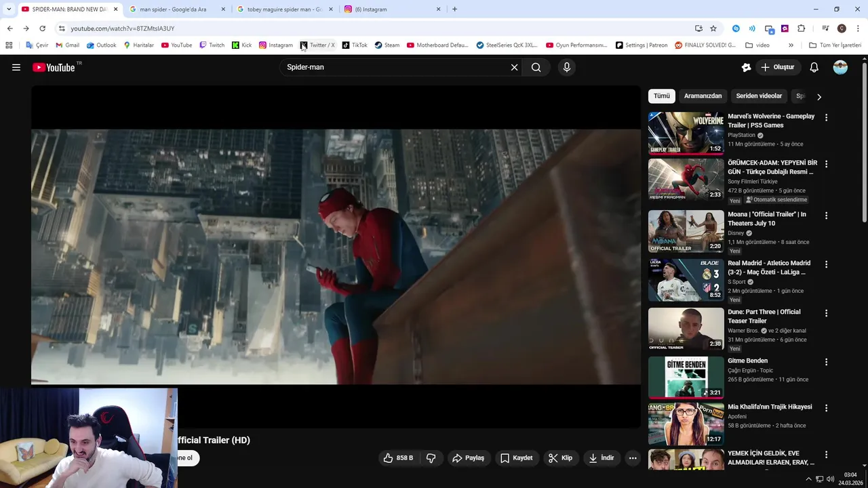Save the video with Kaydet
Image resolution: width=868 pixels, height=488 pixels.
click(x=516, y=458)
